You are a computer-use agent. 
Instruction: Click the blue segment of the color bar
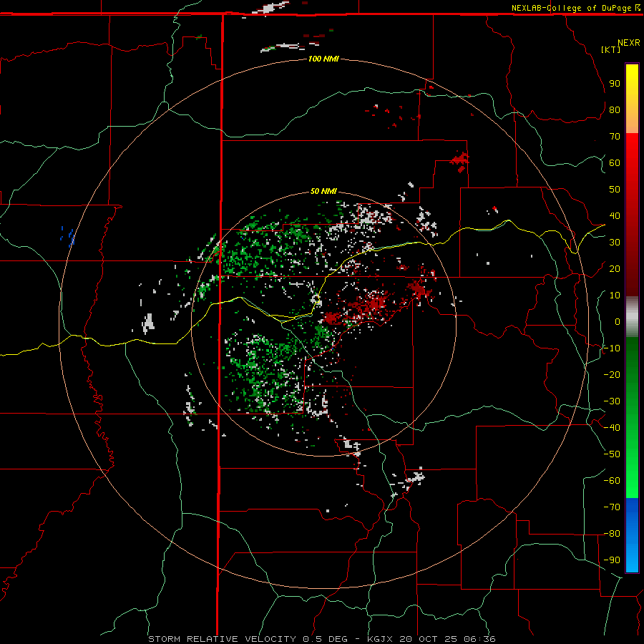632,535
